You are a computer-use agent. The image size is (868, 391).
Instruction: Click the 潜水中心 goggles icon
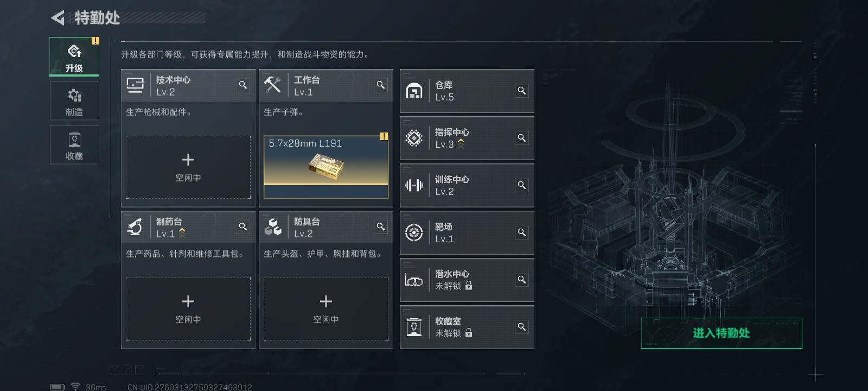point(414,280)
